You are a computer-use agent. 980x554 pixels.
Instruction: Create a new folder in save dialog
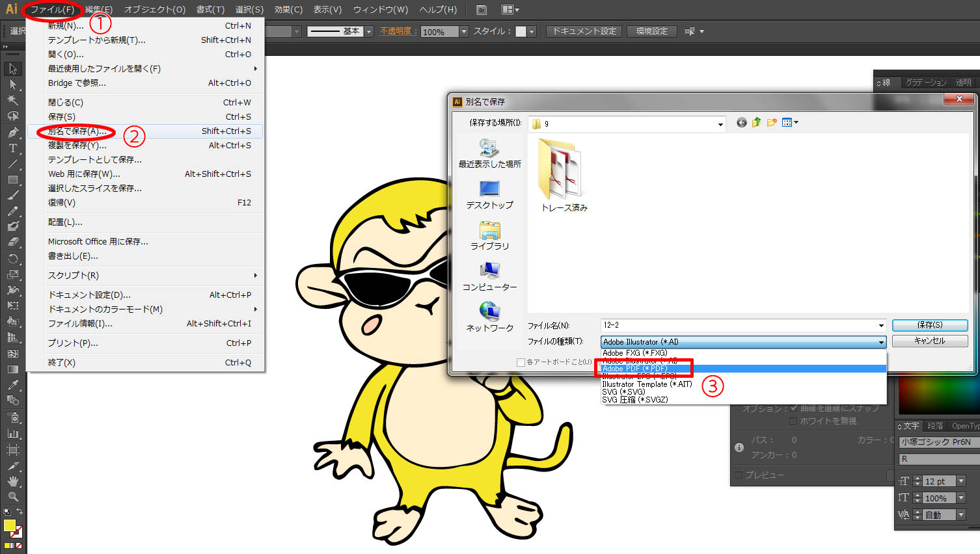click(x=772, y=123)
